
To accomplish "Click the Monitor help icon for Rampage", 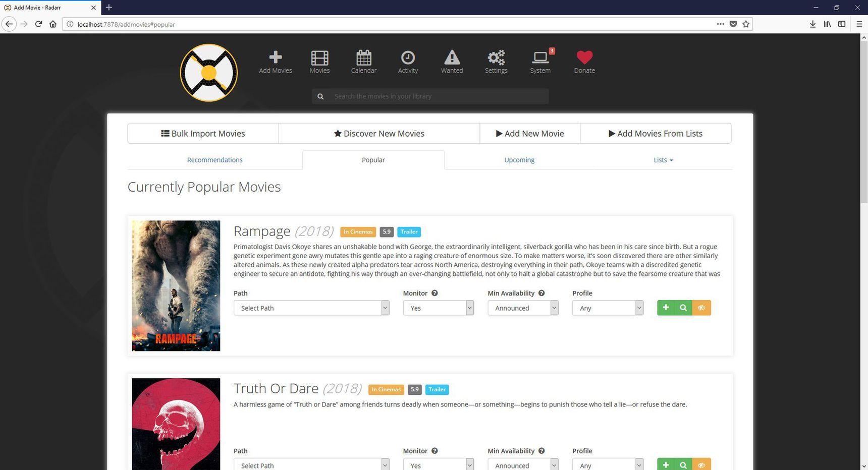I will pyautogui.click(x=435, y=293).
